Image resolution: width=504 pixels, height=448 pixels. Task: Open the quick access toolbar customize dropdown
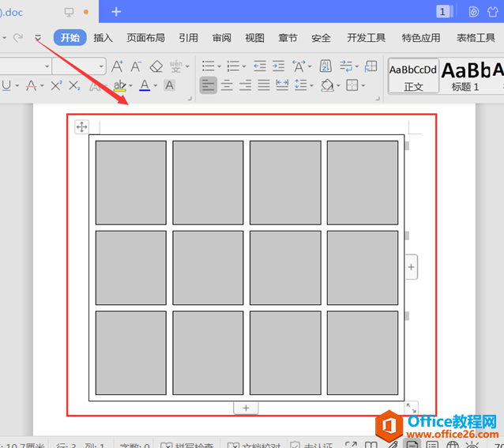[38, 38]
